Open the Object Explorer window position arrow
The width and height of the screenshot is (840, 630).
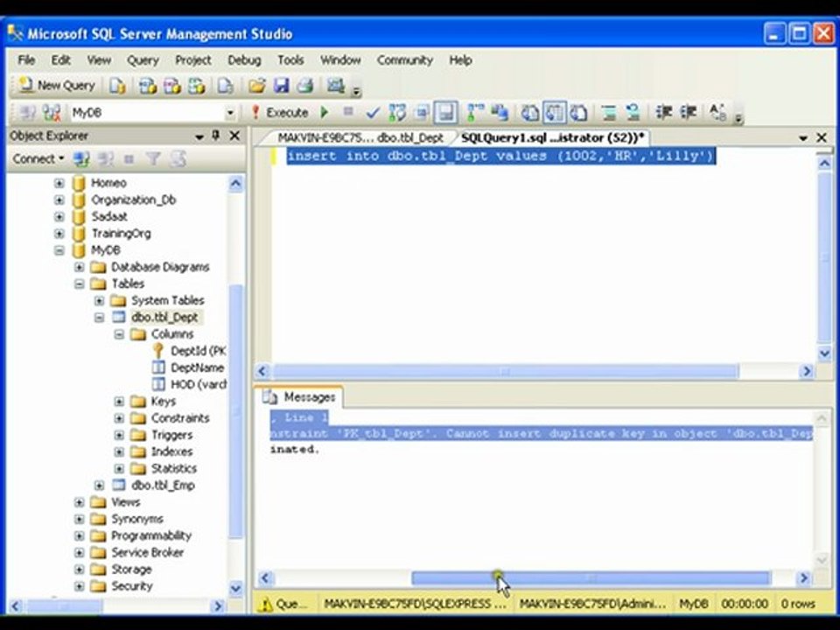click(x=199, y=137)
